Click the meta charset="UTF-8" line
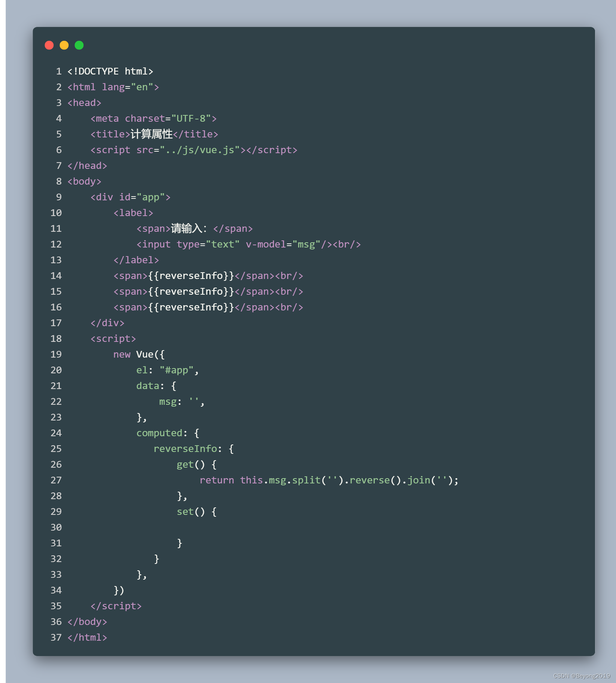The width and height of the screenshot is (616, 683). tap(154, 119)
